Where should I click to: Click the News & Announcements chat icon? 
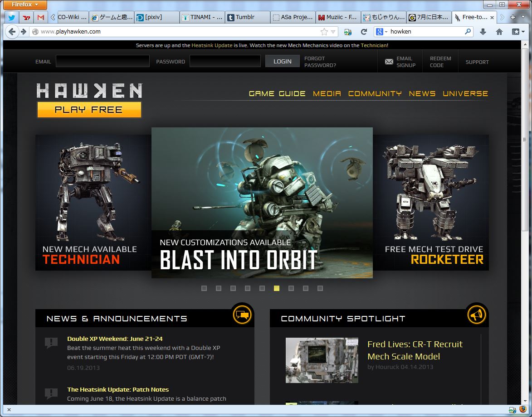tap(242, 314)
